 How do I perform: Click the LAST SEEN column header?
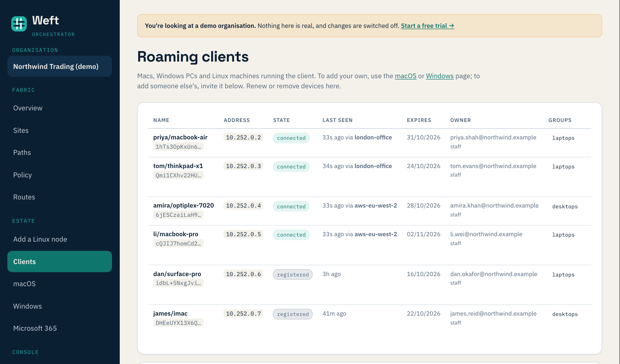[x=338, y=120]
